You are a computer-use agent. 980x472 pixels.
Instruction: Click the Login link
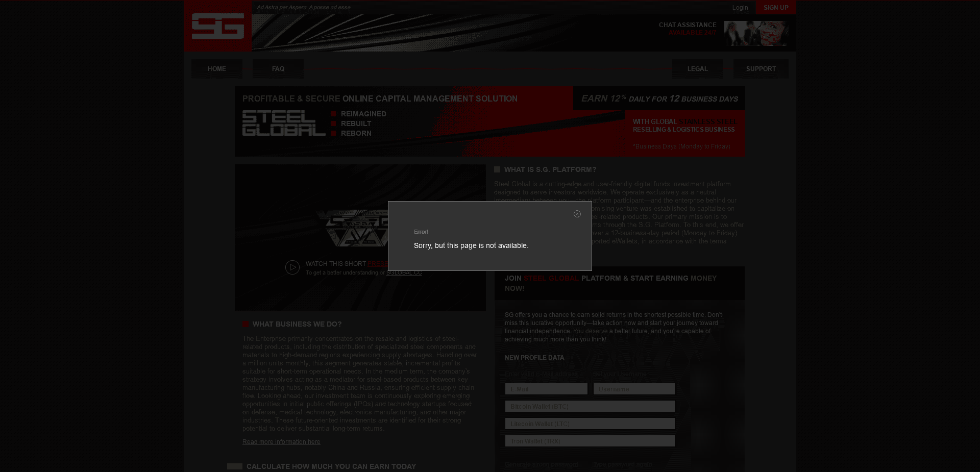740,7
